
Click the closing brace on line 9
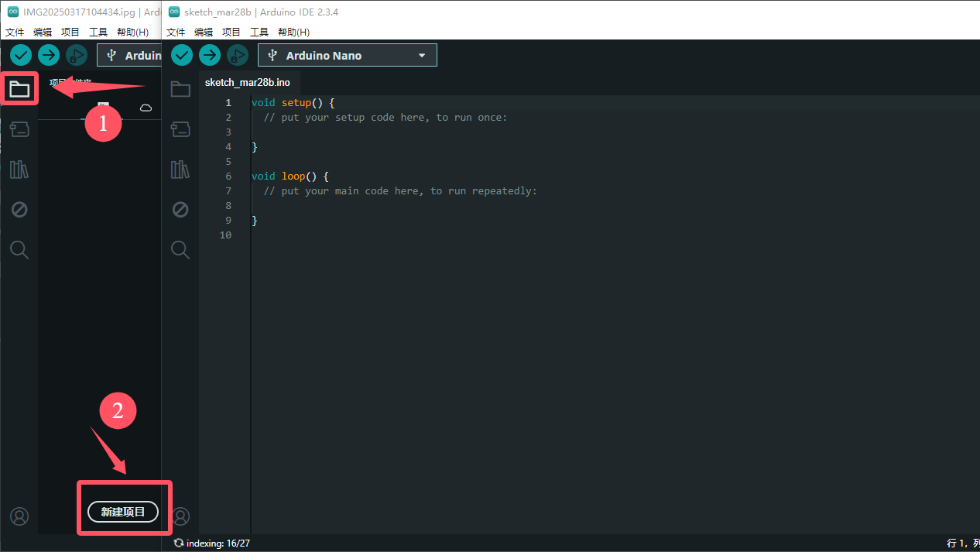pos(255,220)
